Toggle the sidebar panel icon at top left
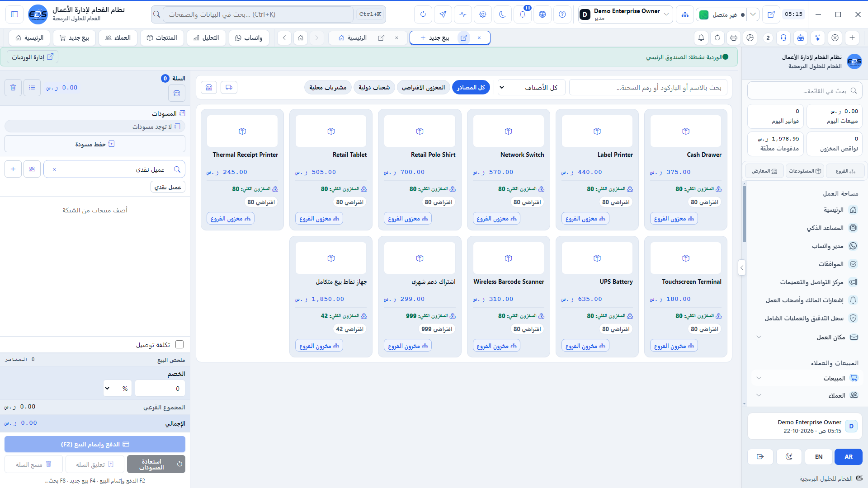Screen dimensions: 868x488 14,14
